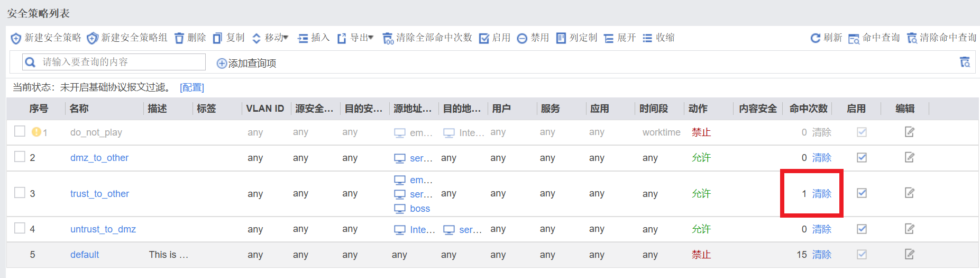Click the copy icon in toolbar
The width and height of the screenshot is (980, 278).
pyautogui.click(x=217, y=38)
